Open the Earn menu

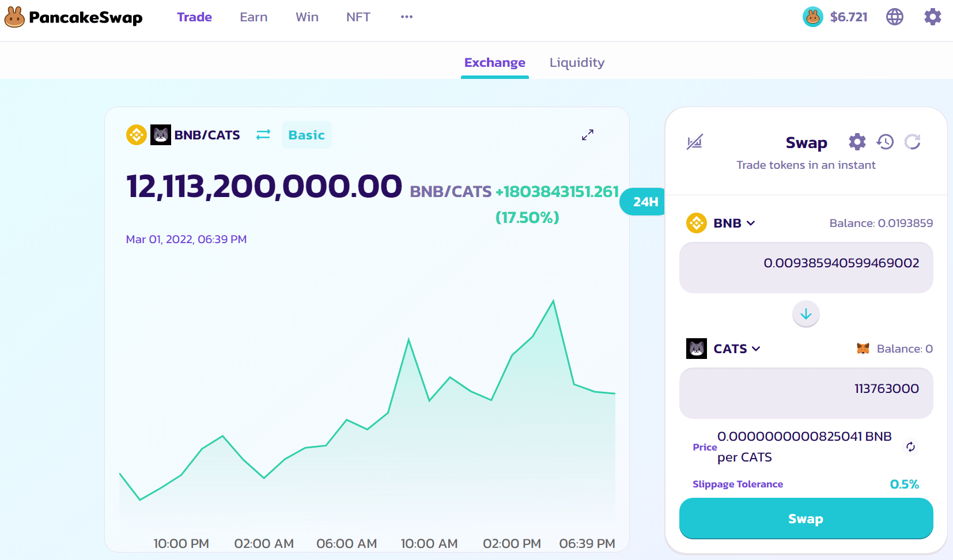tap(254, 17)
